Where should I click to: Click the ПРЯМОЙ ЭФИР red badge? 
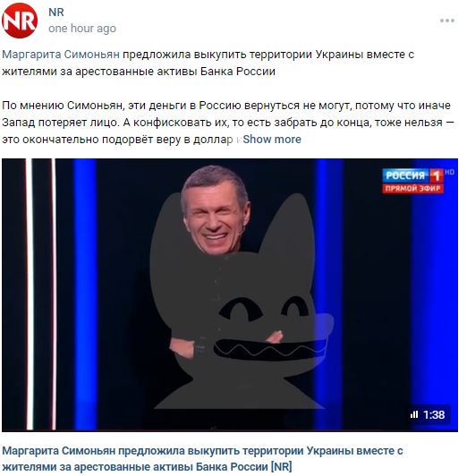[412, 189]
